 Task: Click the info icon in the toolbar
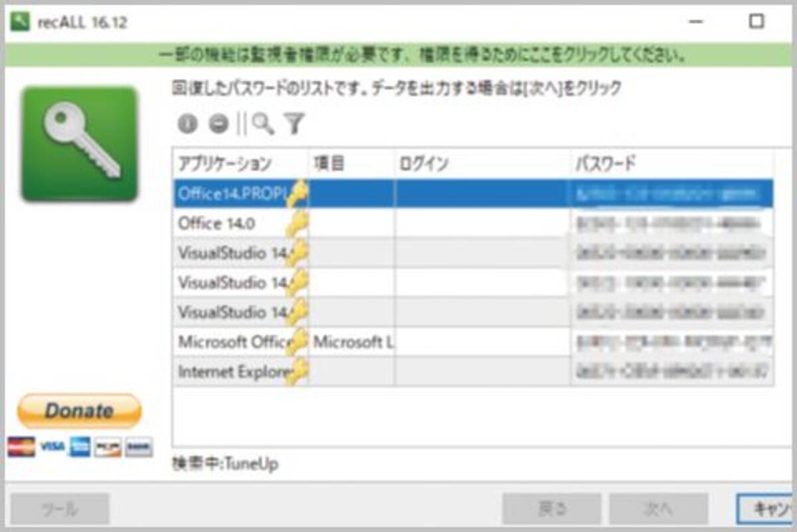[x=187, y=124]
